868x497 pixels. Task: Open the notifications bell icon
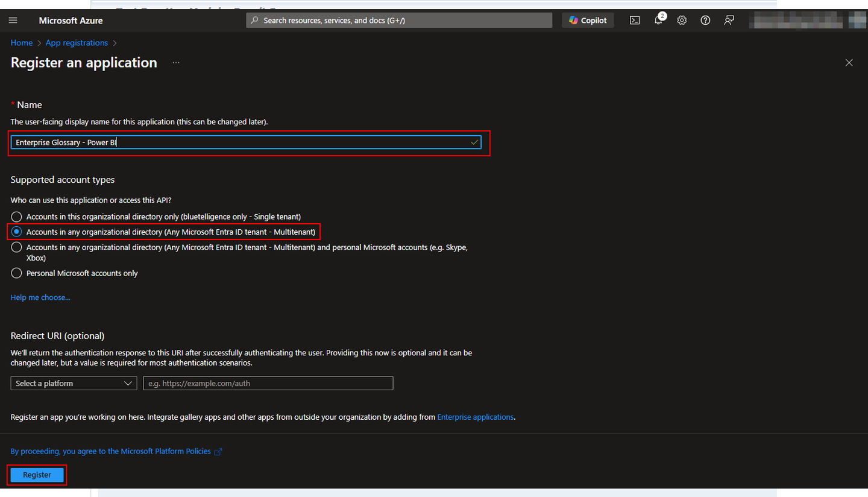[659, 21]
